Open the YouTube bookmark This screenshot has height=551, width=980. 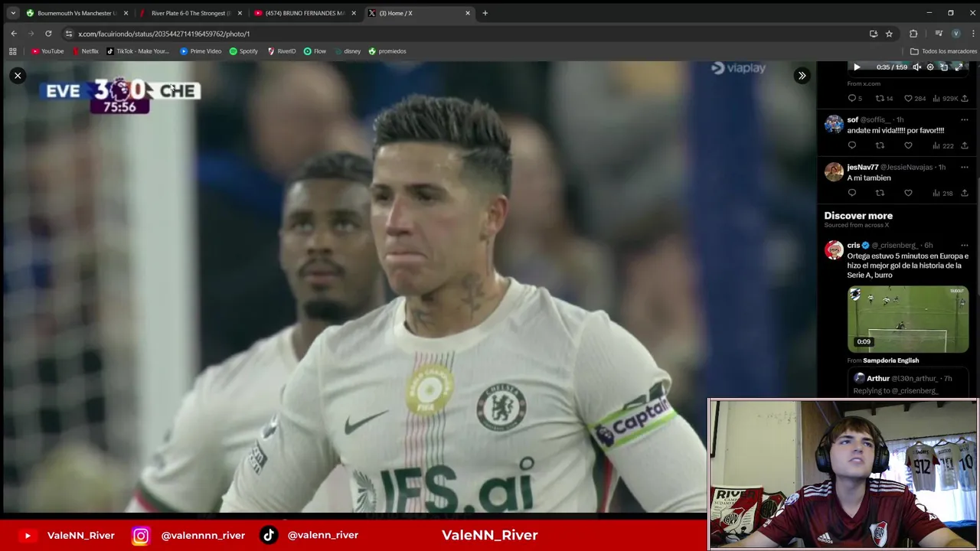click(47, 51)
